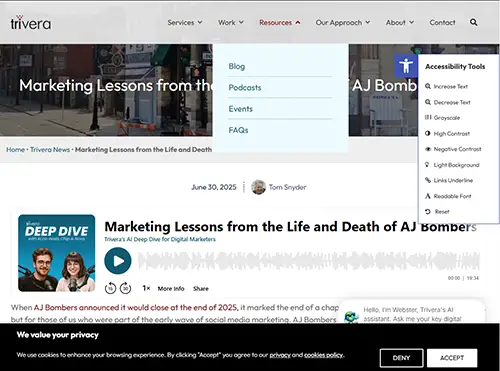Open Trivera's AI Deep Dive show link
500x371 pixels.
point(160,239)
